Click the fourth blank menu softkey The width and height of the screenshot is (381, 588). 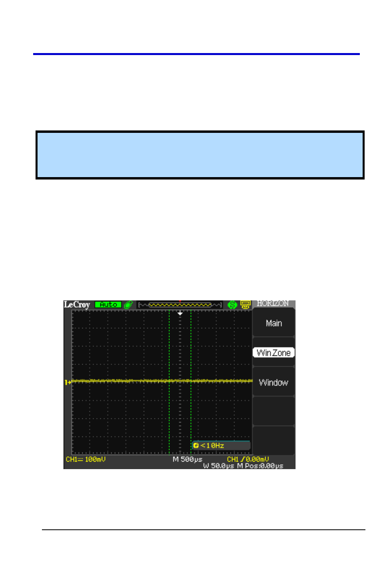tap(274, 411)
